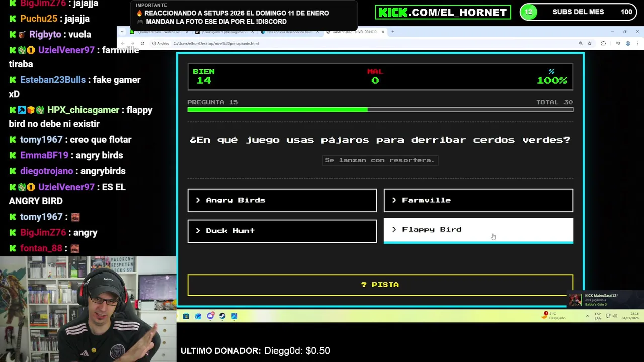Click the SUBS DEL MES counter
The image size is (644, 362).
pos(579,12)
